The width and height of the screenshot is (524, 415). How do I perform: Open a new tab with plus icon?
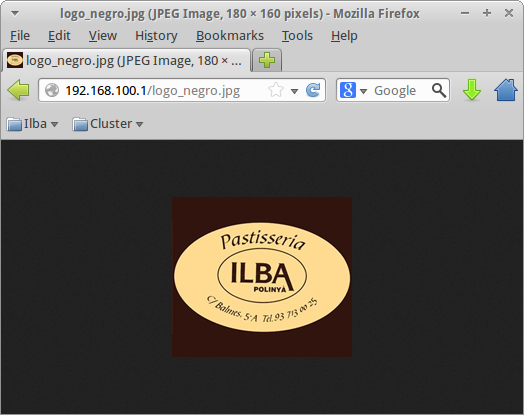click(x=267, y=60)
